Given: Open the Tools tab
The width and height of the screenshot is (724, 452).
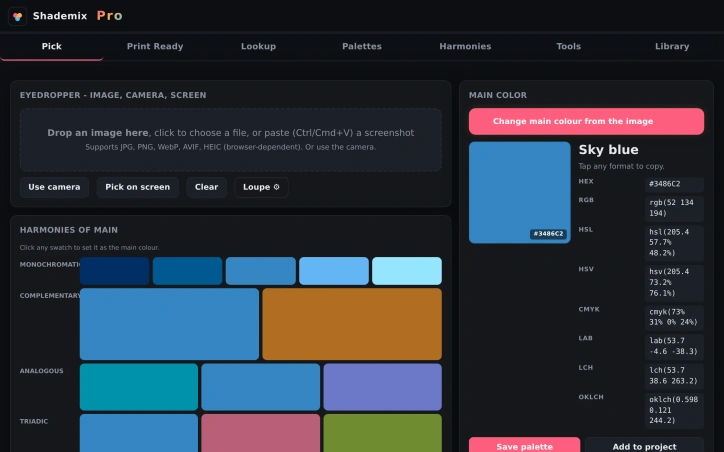Looking at the screenshot, I should click(x=569, y=46).
